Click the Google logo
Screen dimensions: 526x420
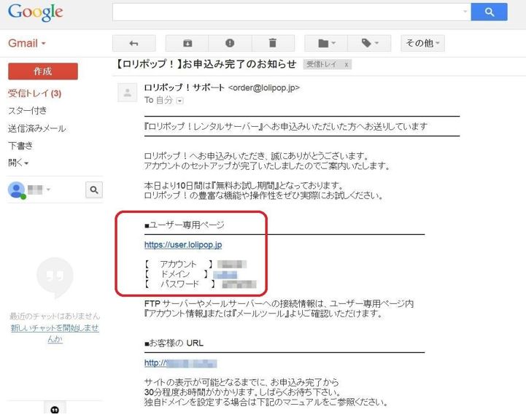(x=35, y=12)
